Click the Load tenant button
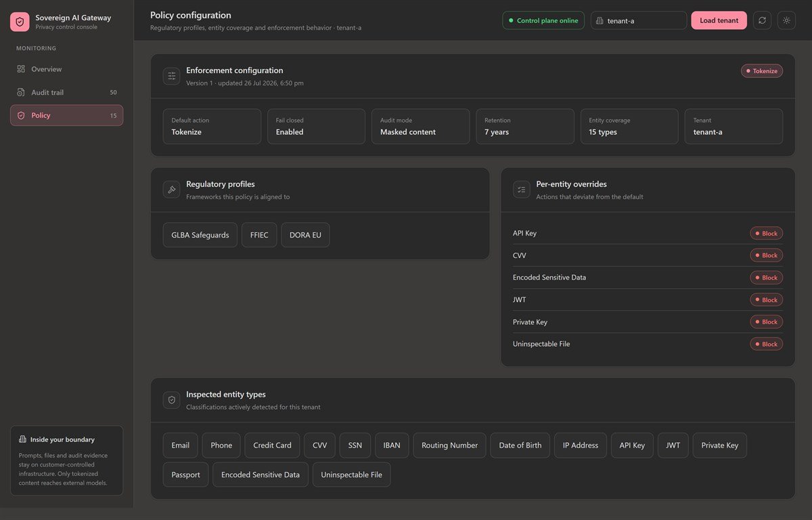The height and width of the screenshot is (520, 812). coord(719,20)
